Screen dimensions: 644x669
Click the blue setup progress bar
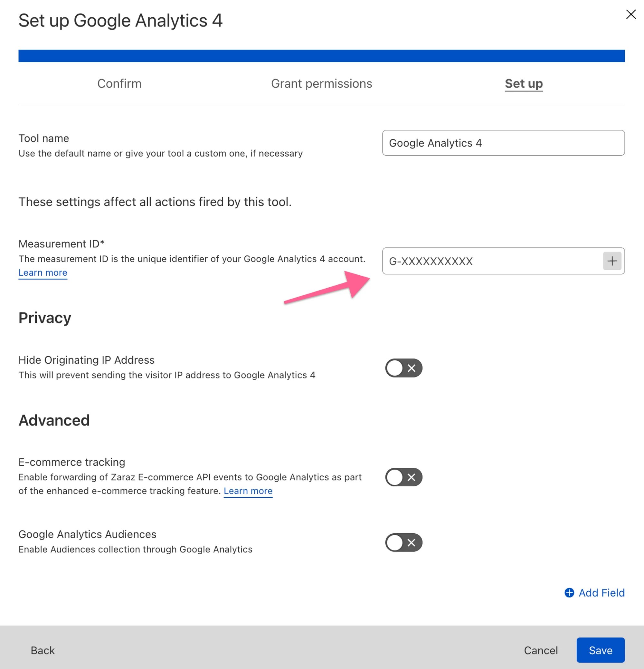[321, 56]
